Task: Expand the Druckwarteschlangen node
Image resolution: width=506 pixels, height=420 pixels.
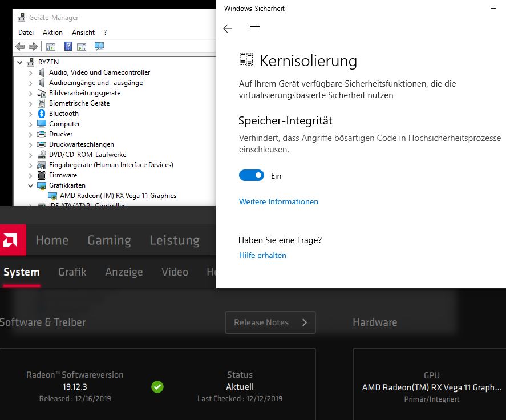Action: (30, 145)
